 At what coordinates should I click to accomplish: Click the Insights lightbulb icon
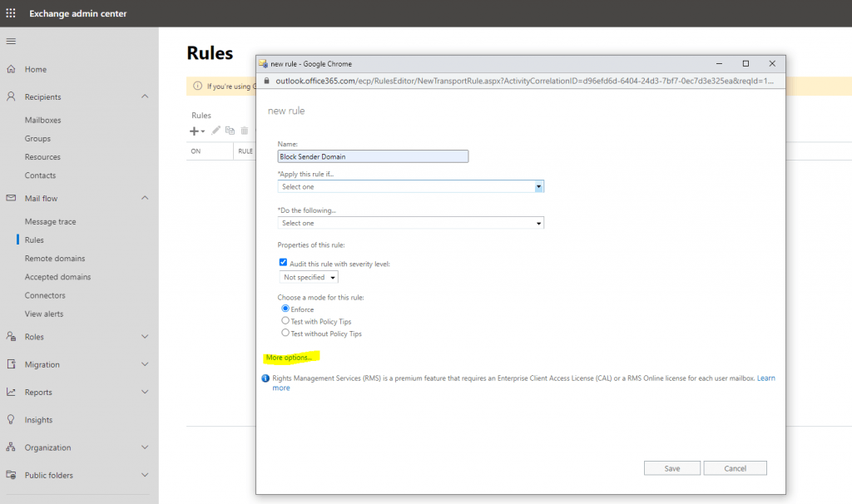pos(11,420)
